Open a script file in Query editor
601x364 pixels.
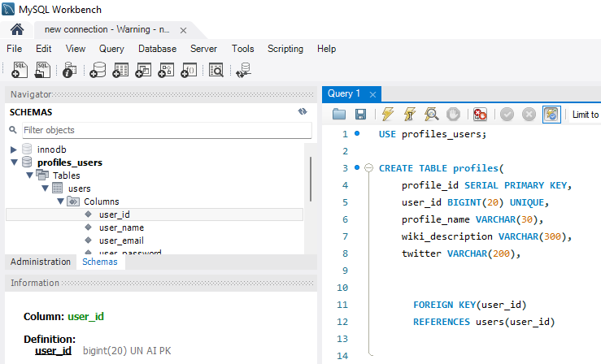click(339, 114)
